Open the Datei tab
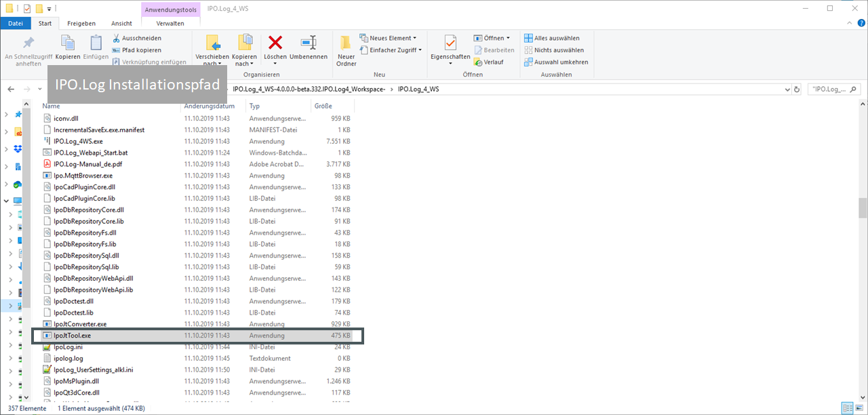 coord(15,23)
